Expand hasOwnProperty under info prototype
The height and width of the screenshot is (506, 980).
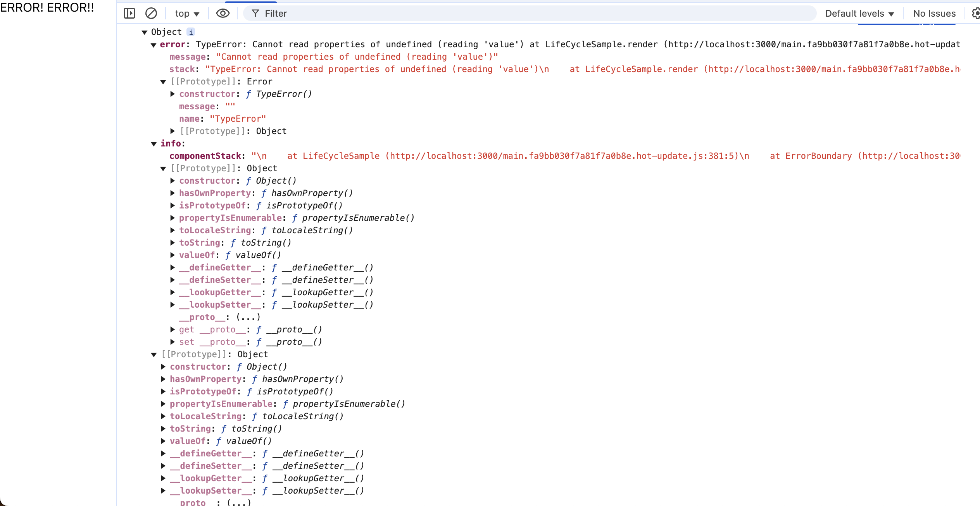(x=173, y=193)
